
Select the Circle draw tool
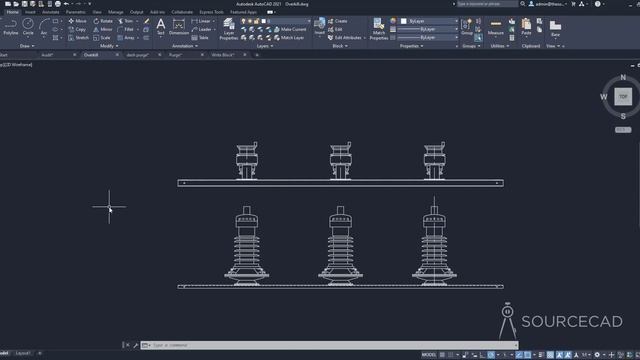pos(28,27)
